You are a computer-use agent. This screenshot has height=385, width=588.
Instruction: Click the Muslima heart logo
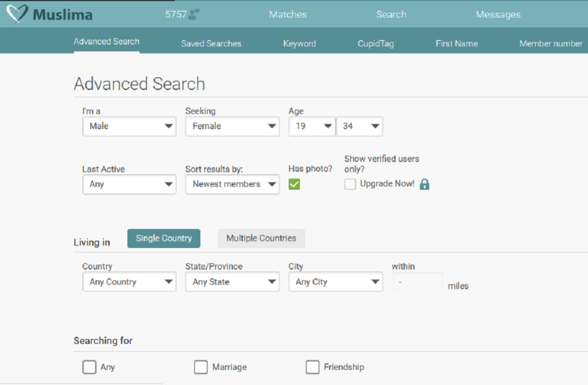(x=17, y=14)
